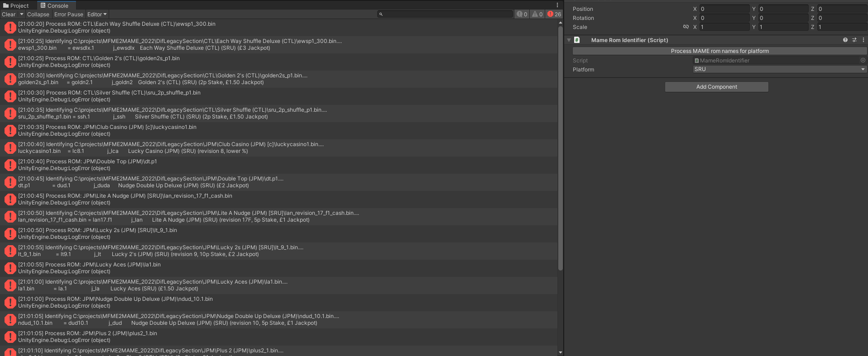Collapse the Mame Rom Identifier component
The image size is (868, 356).
569,40
